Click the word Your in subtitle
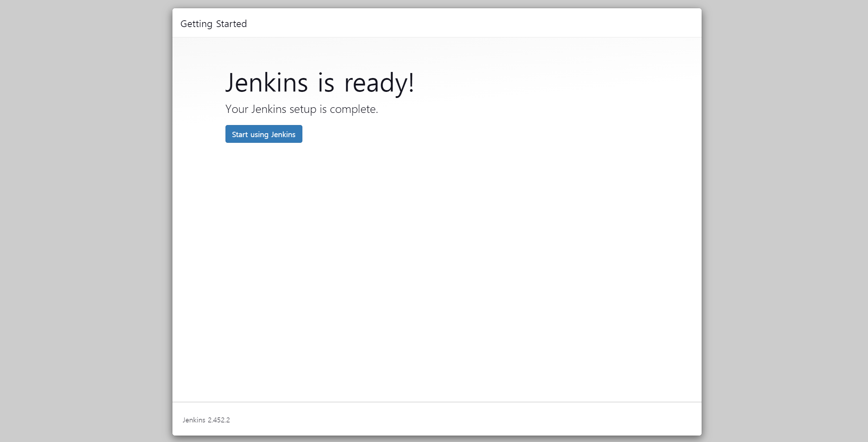Viewport: 868px width, 442px height. (x=237, y=109)
